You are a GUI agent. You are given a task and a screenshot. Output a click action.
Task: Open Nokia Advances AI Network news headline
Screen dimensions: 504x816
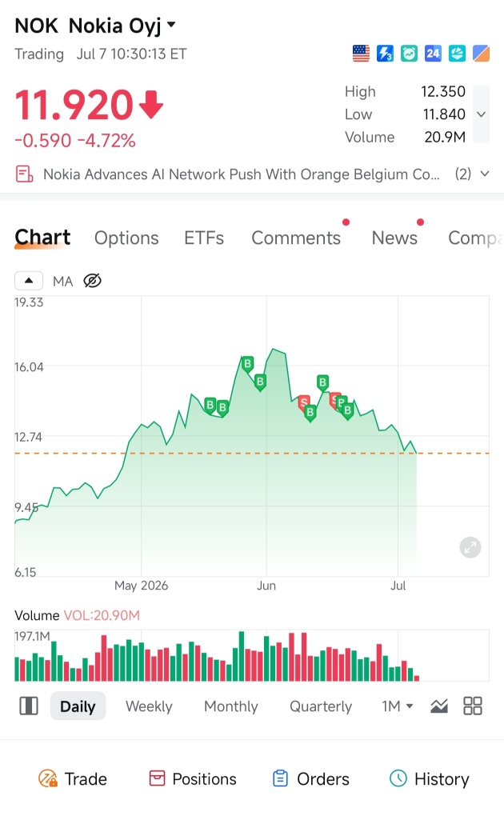pyautogui.click(x=241, y=174)
